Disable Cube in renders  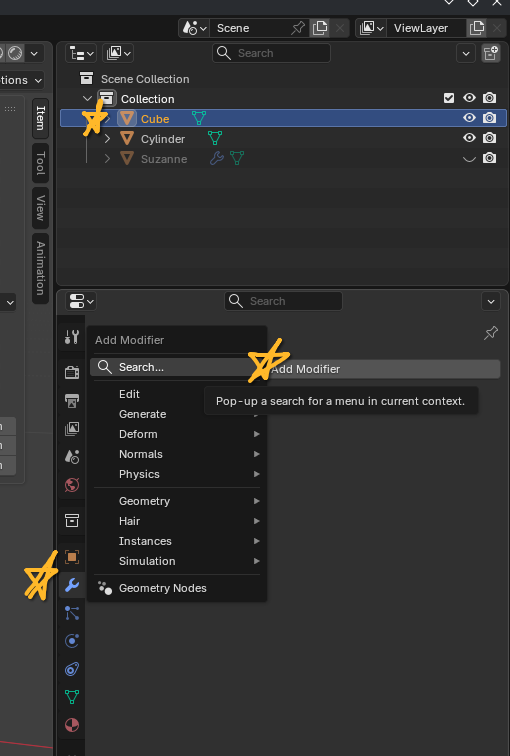coord(489,118)
